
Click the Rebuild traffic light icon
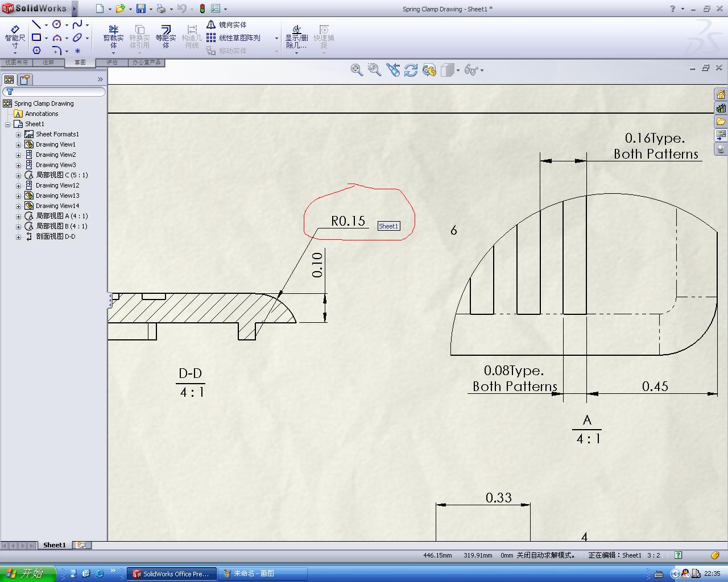click(x=202, y=9)
